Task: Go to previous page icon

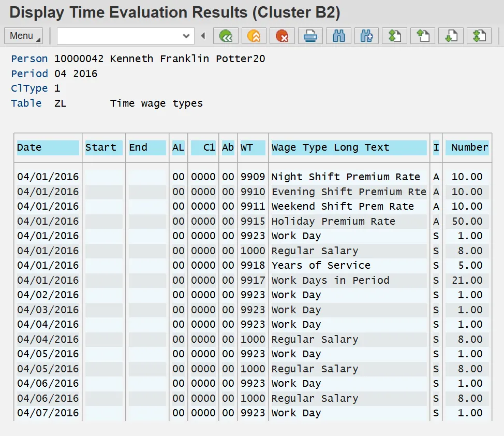Action: pos(423,36)
